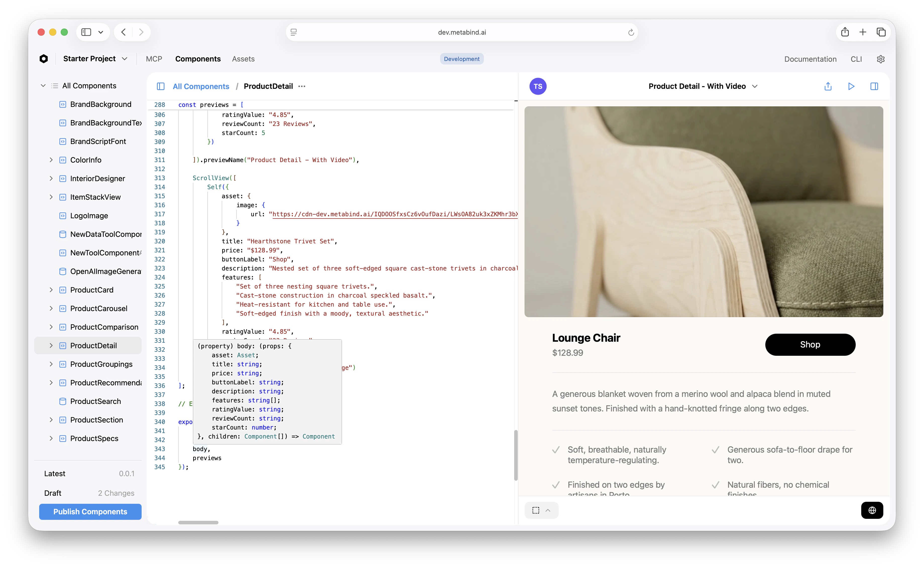924x568 pixels.
Task: Click the Publish Components button
Action: (90, 512)
